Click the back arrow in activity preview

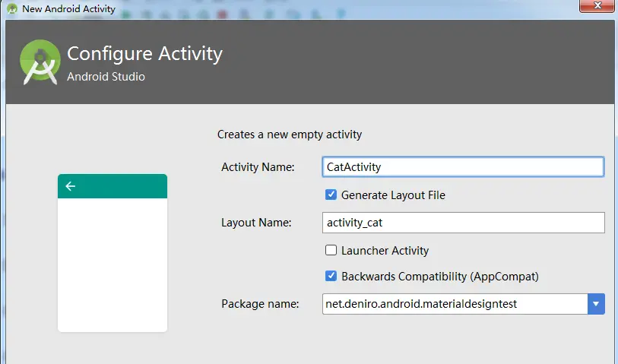(x=71, y=186)
